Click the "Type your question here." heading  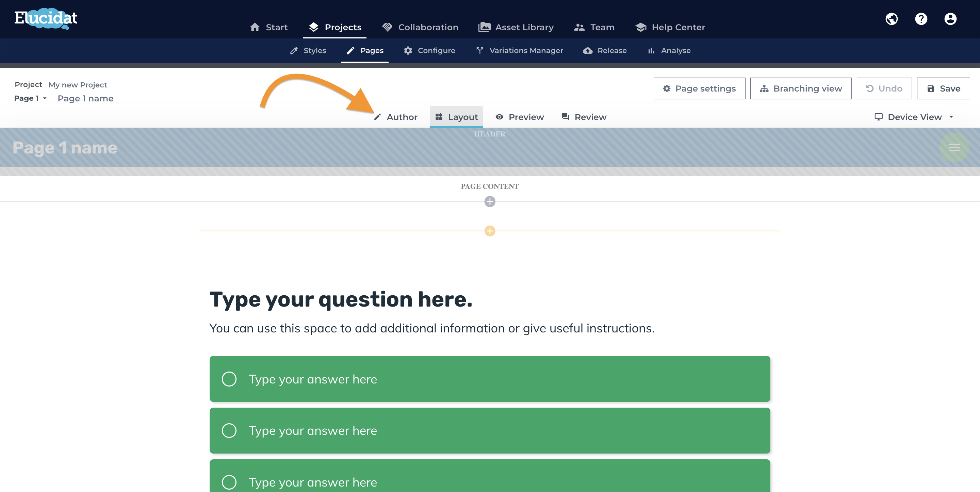click(x=341, y=299)
